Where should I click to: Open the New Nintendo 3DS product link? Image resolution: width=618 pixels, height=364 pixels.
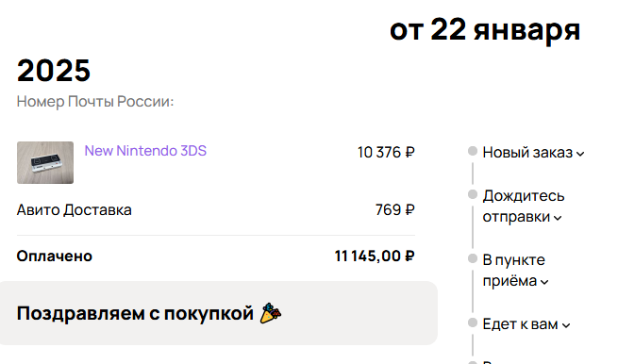[x=145, y=151]
